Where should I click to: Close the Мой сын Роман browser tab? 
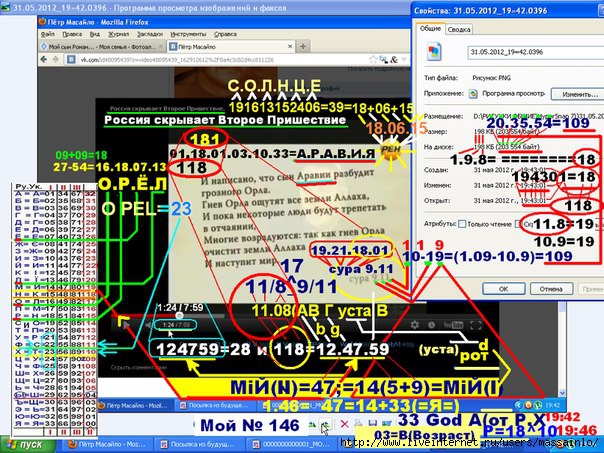[x=161, y=47]
